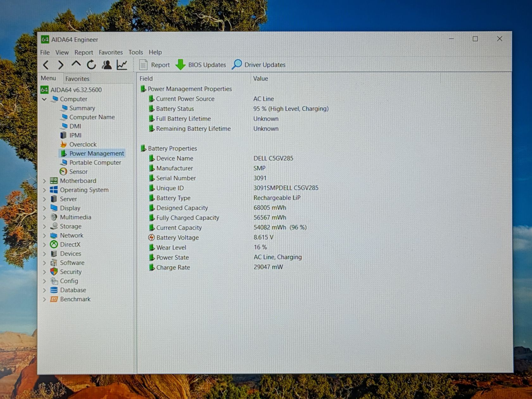532x399 pixels.
Task: Open the Help menu
Action: click(x=155, y=52)
